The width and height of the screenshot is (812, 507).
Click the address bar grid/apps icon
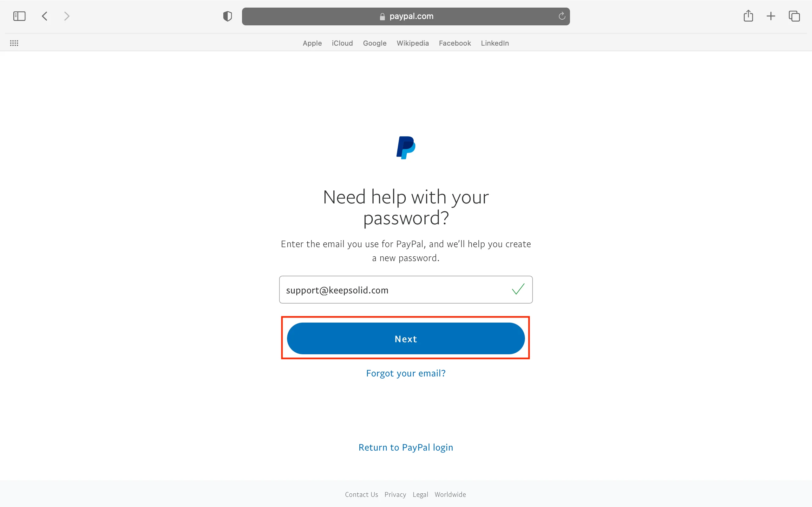tap(14, 43)
